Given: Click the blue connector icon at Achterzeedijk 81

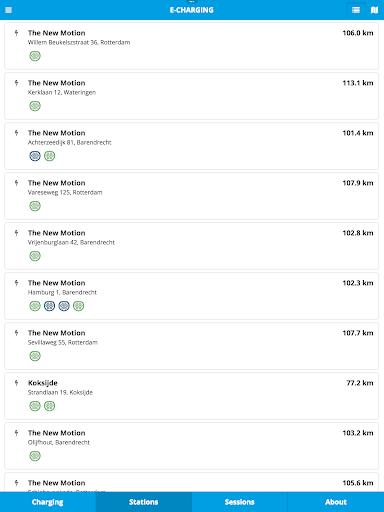Looking at the screenshot, I should [x=35, y=156].
